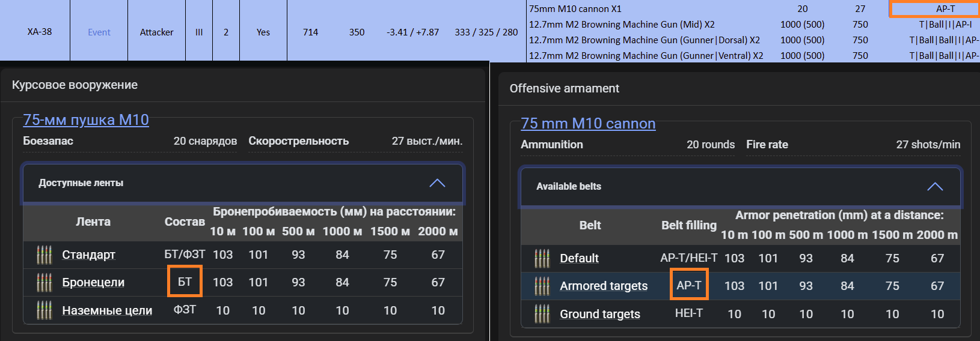
Task: Collapse the Доступные ленты section chevron
Action: (437, 183)
